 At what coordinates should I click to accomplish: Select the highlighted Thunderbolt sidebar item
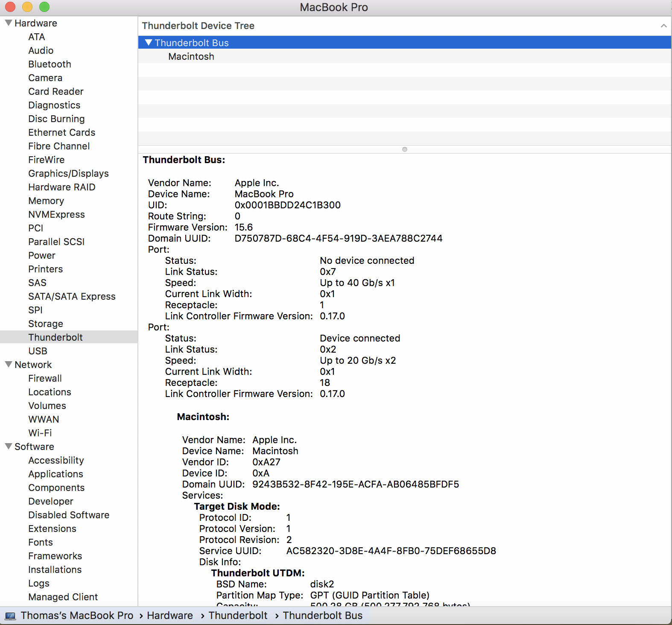56,337
